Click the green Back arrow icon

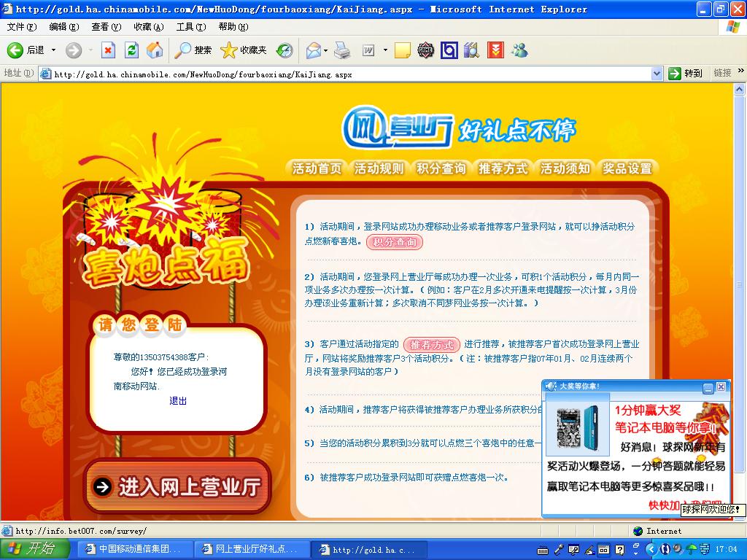tap(15, 50)
